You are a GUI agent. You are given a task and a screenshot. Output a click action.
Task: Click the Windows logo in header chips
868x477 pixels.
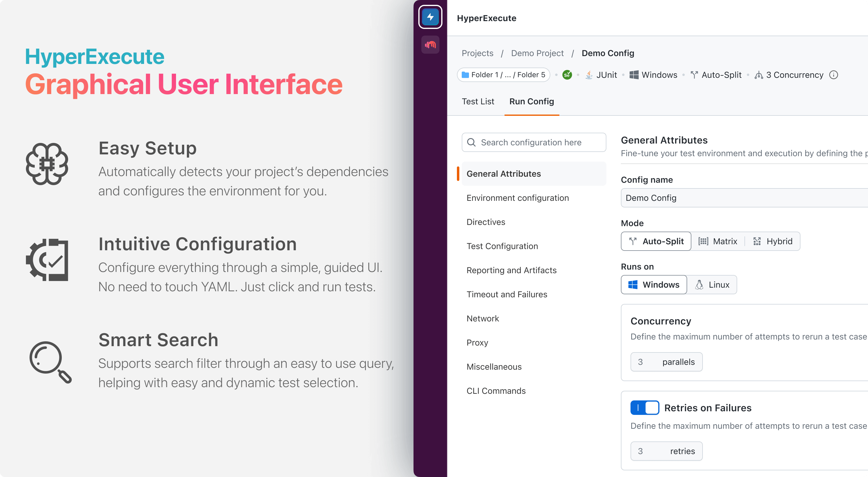[x=634, y=75]
